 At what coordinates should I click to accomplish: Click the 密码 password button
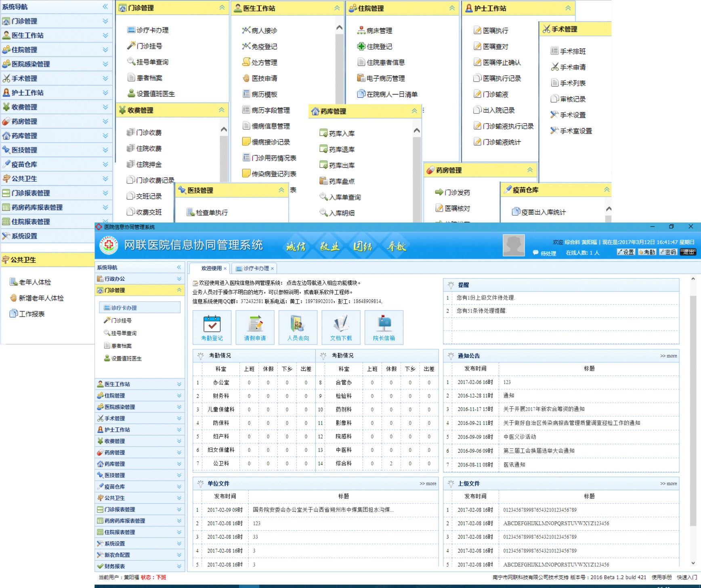(668, 252)
